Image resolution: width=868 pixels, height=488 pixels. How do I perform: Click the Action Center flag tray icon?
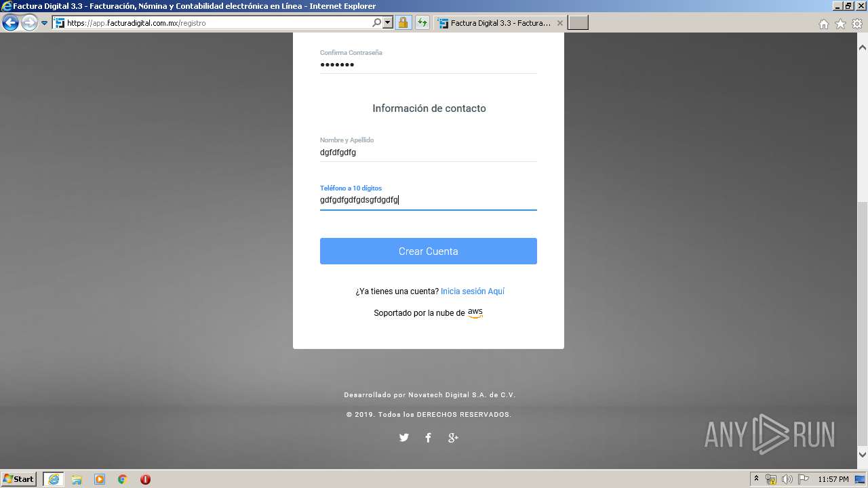click(804, 480)
